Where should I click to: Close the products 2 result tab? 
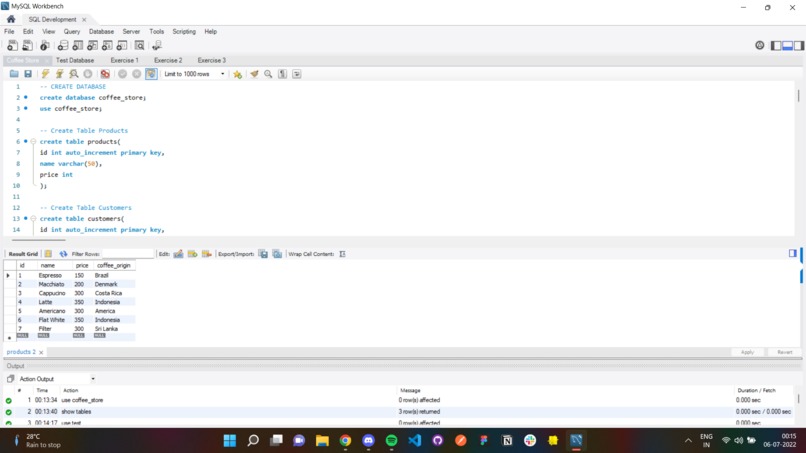(x=41, y=352)
